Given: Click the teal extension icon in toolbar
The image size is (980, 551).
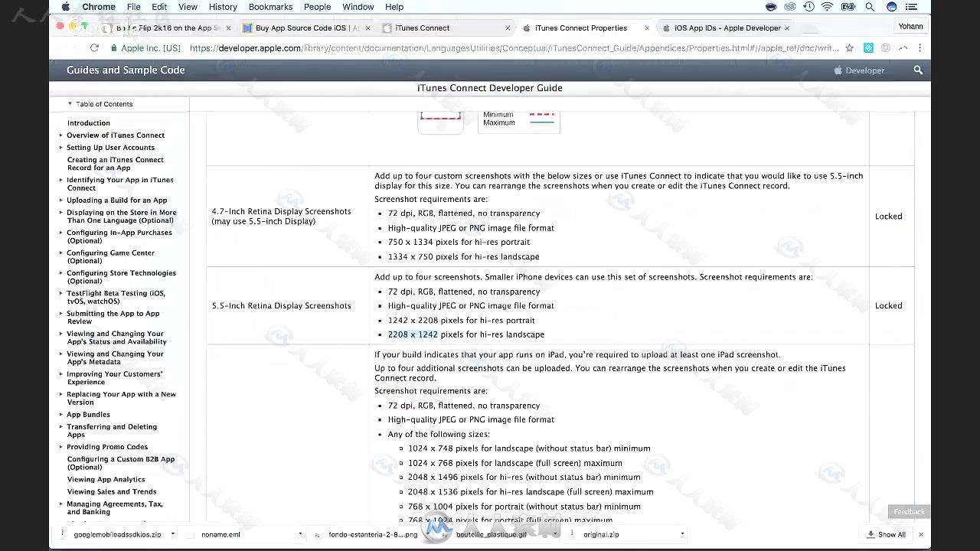Looking at the screenshot, I should pos(868,47).
